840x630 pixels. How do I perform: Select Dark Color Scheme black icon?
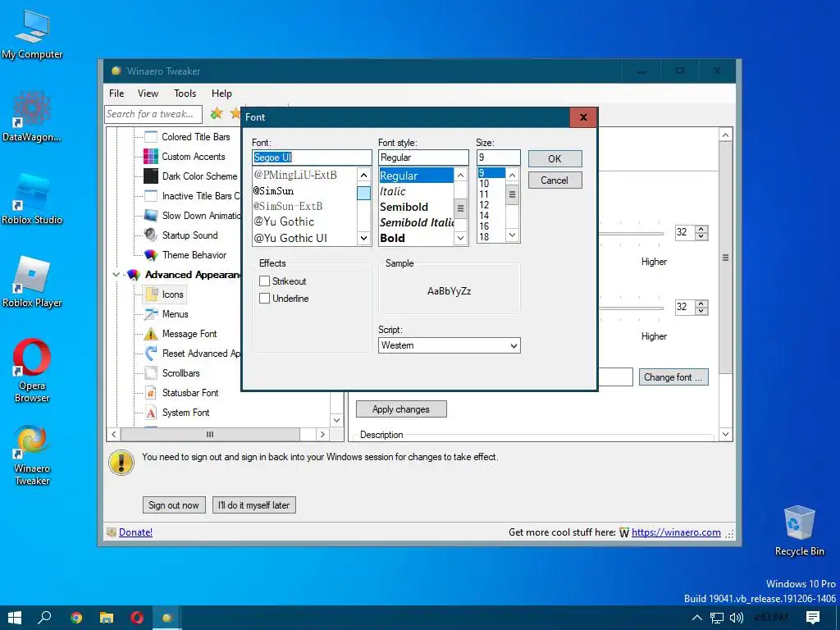[x=151, y=176]
